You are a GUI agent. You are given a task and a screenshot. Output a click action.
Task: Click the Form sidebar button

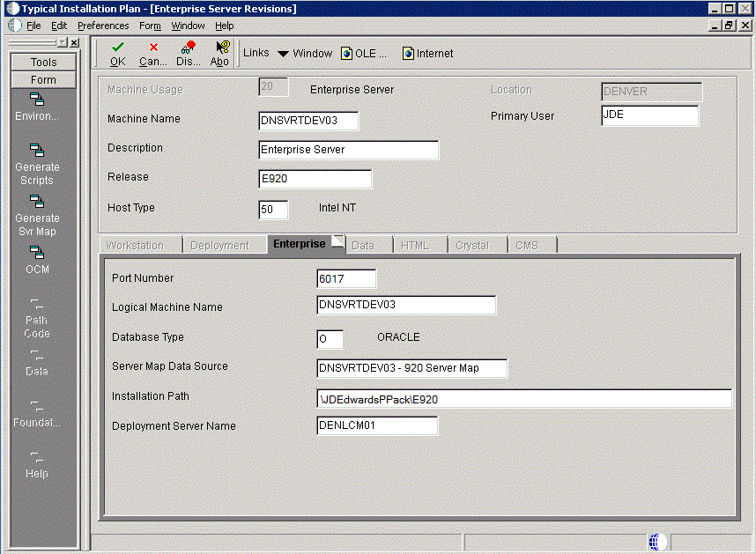pyautogui.click(x=43, y=80)
